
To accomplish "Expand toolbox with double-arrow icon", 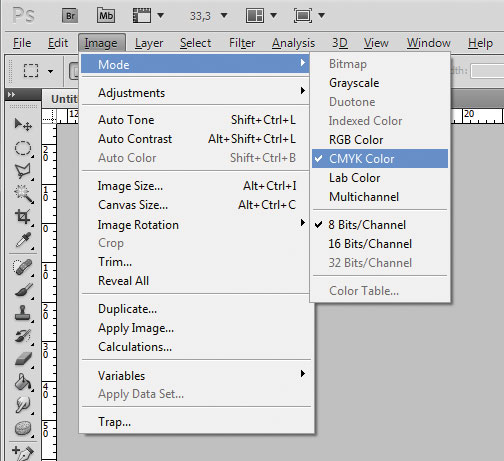I will point(11,95).
